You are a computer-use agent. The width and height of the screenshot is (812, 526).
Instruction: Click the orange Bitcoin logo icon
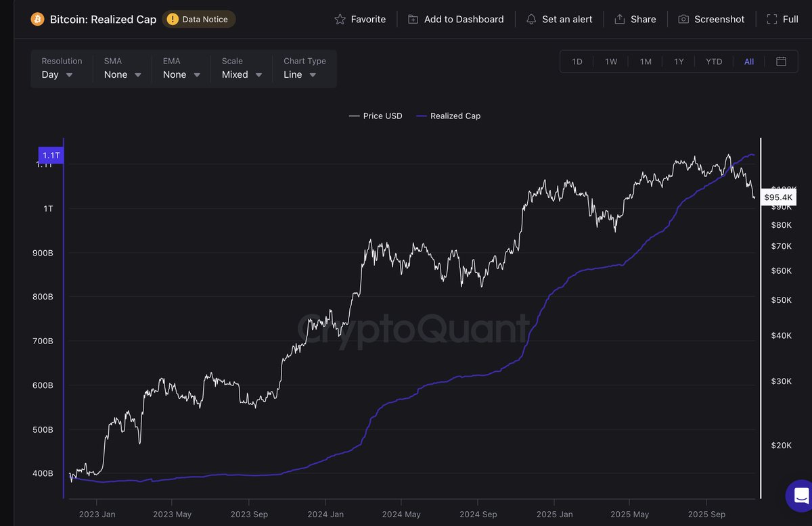pos(37,19)
